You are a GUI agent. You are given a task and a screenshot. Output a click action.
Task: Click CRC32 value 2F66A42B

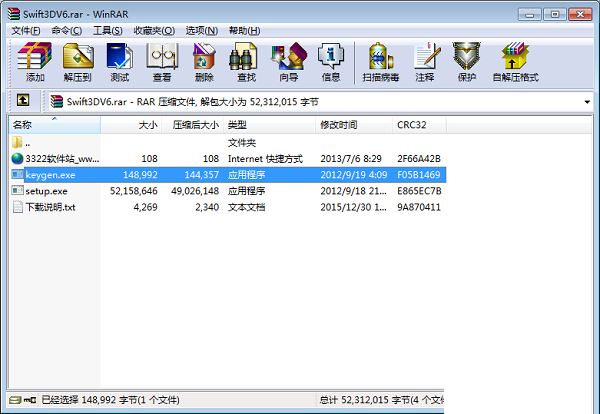[x=419, y=158]
